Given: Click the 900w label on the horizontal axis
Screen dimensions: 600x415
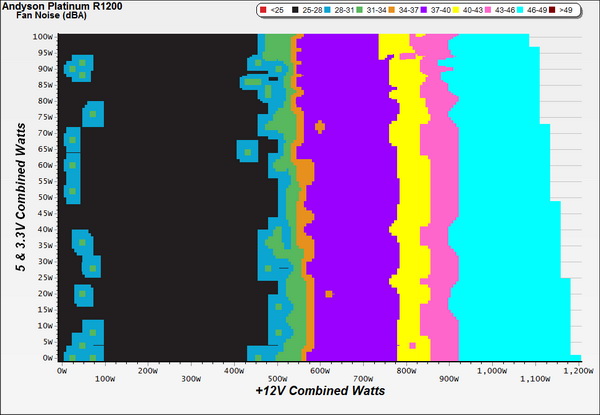Looking at the screenshot, I should click(449, 379).
